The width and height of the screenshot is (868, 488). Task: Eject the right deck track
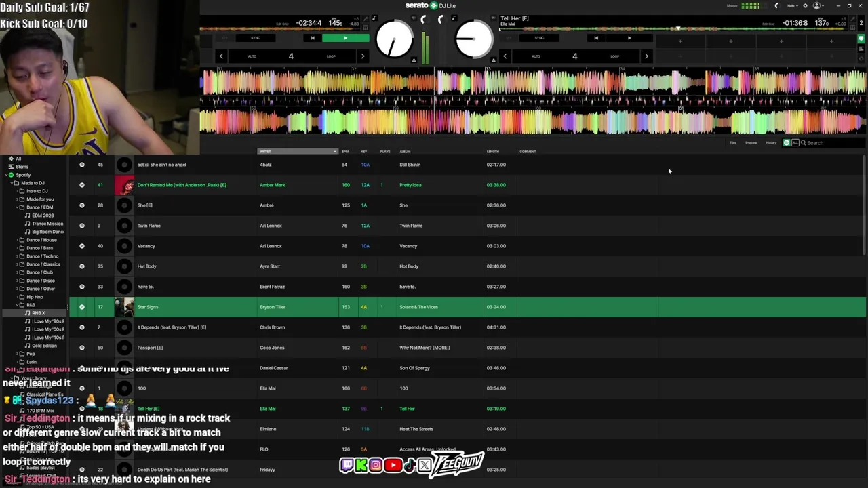pos(493,60)
